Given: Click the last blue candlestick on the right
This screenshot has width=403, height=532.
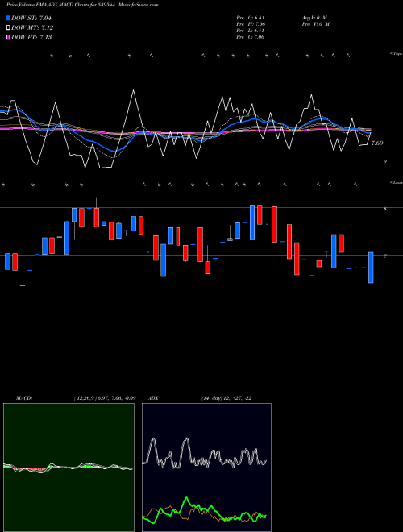Looking at the screenshot, I should (371, 268).
